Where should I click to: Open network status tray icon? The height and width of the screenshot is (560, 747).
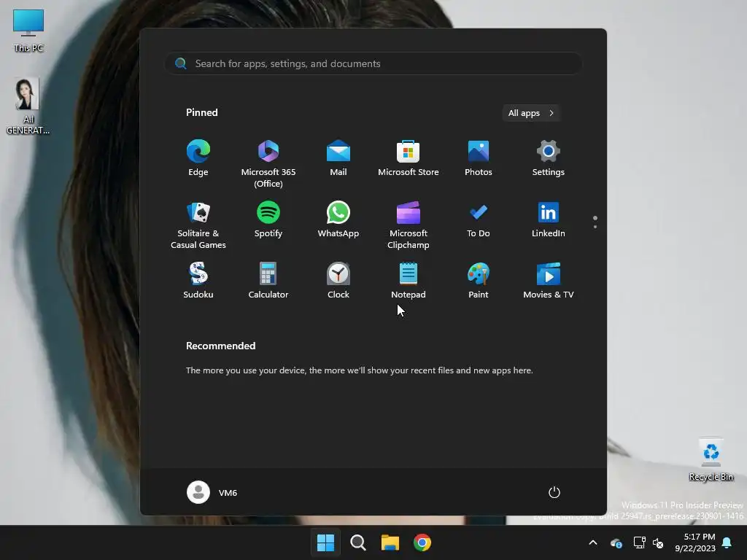tap(639, 542)
